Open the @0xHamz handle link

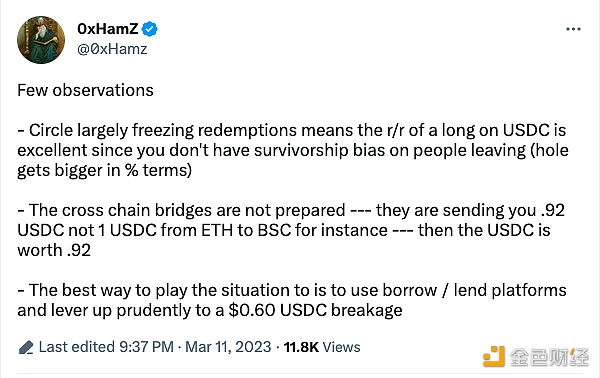112,49
